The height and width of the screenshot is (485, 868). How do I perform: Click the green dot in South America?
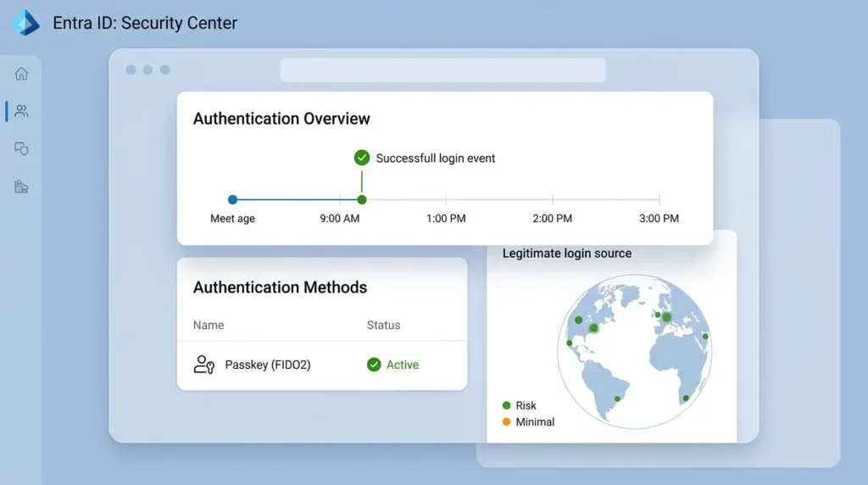coord(617,399)
